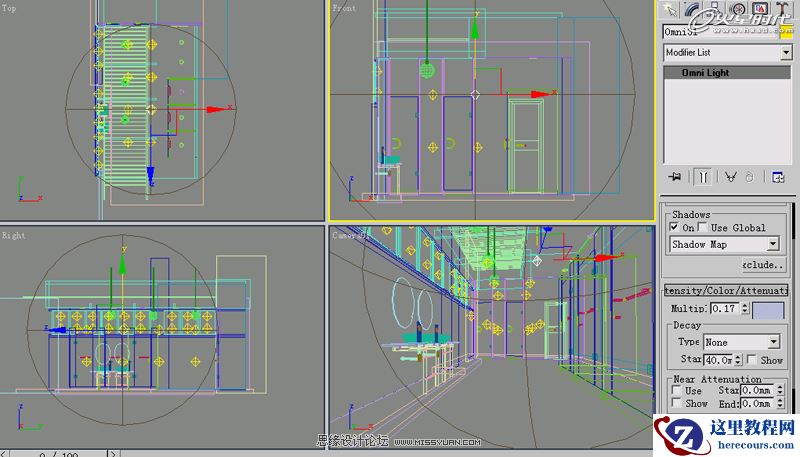This screenshot has width=800, height=457.
Task: Click the time slider next-frame arrow
Action: pos(113,453)
